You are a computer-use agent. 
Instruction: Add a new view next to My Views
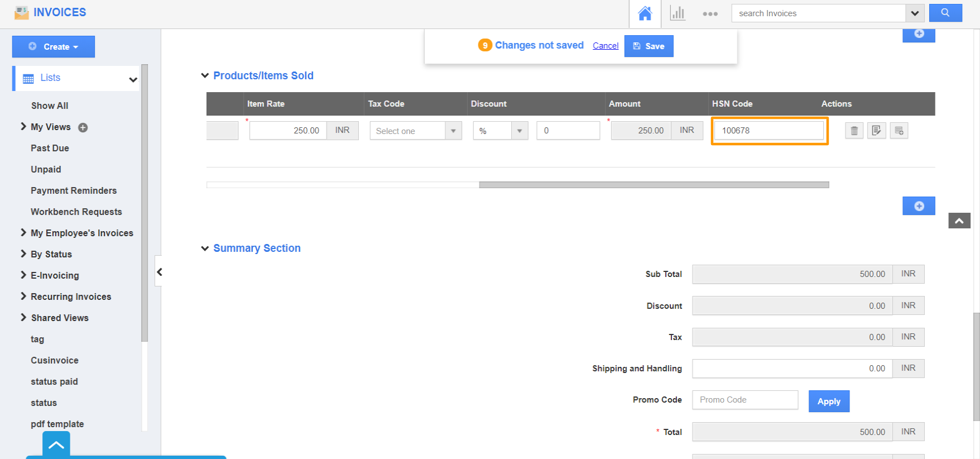pyautogui.click(x=83, y=127)
